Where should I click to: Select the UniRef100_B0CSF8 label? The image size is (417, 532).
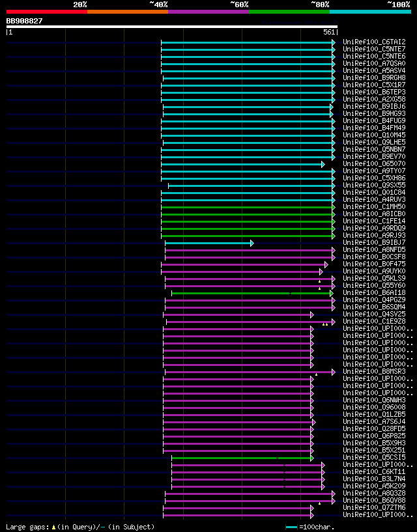pyautogui.click(x=374, y=257)
